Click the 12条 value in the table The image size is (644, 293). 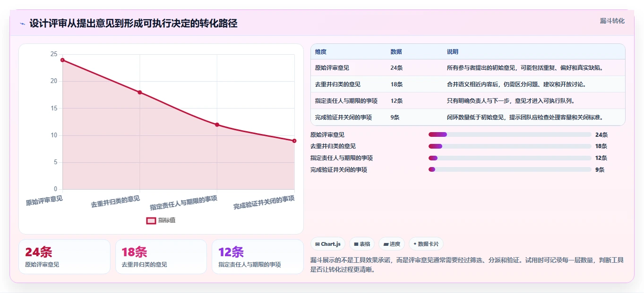coord(397,101)
